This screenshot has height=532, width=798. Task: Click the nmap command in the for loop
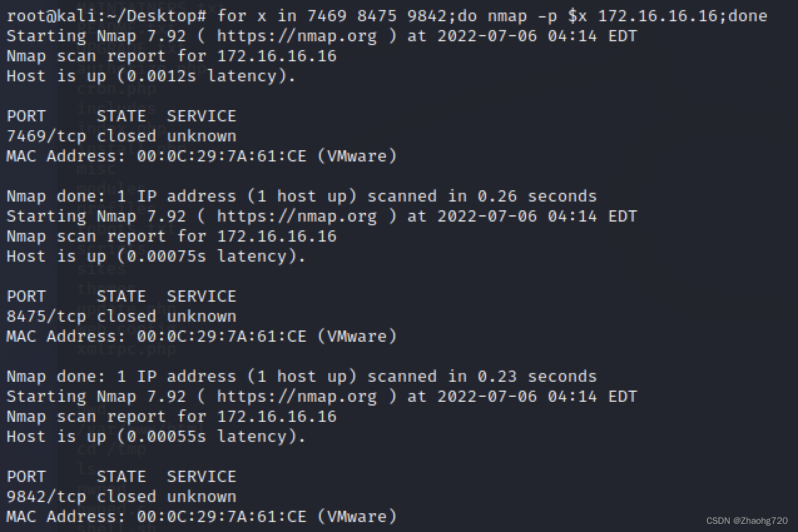click(x=507, y=16)
